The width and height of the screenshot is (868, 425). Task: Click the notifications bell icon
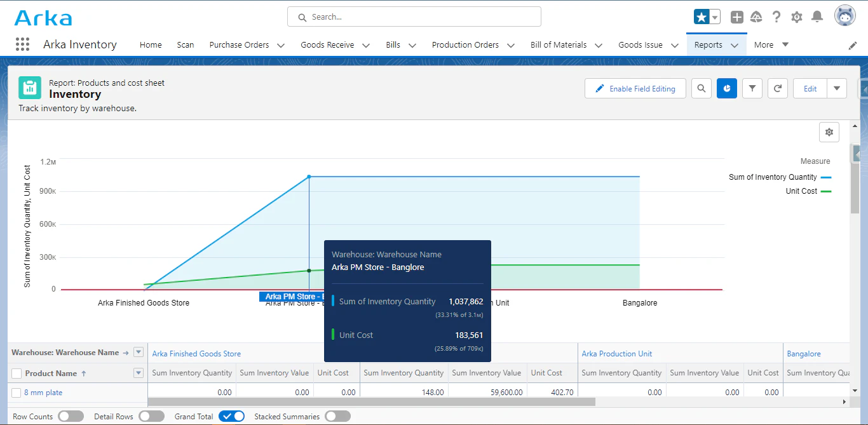coord(818,17)
